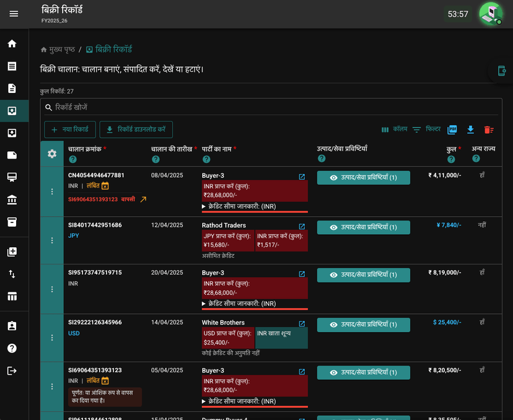Click the रिकॉर्ड डाउनलोड करें button
The width and height of the screenshot is (513, 420).
click(136, 129)
